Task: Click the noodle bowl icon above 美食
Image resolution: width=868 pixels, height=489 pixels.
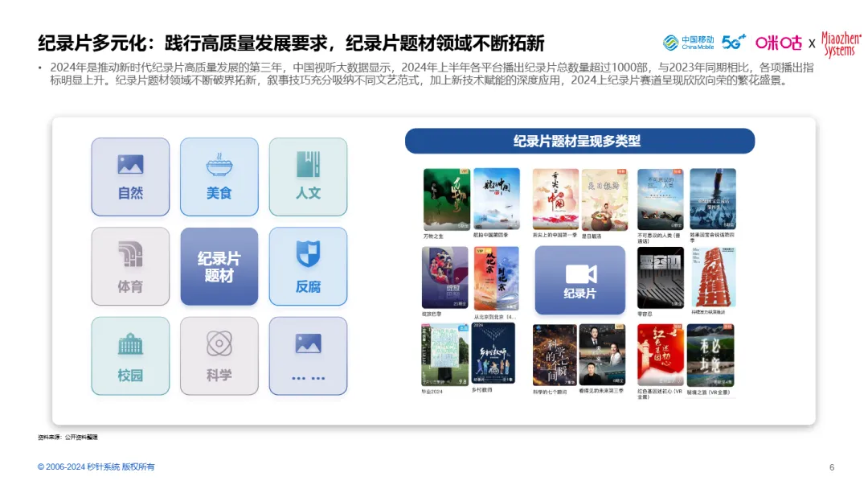Action: (219, 165)
